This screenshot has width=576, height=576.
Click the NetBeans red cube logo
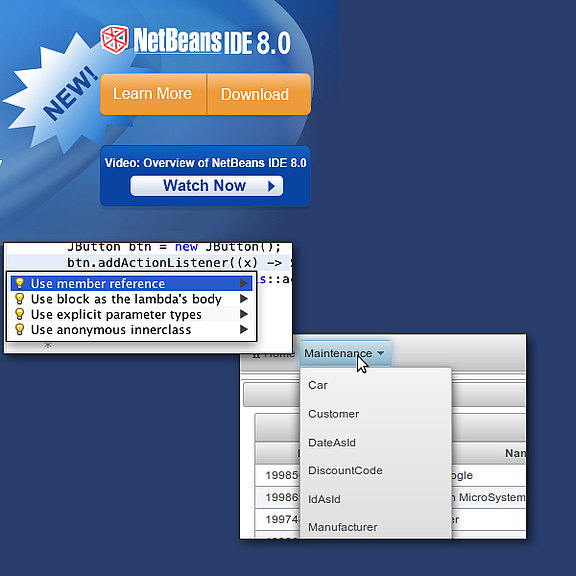click(x=115, y=39)
